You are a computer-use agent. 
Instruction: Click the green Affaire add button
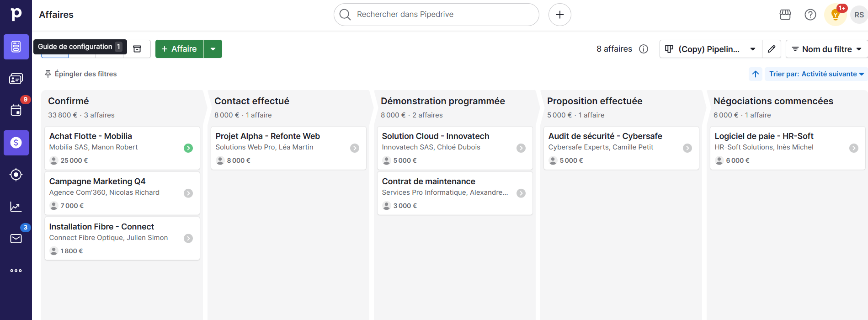179,49
